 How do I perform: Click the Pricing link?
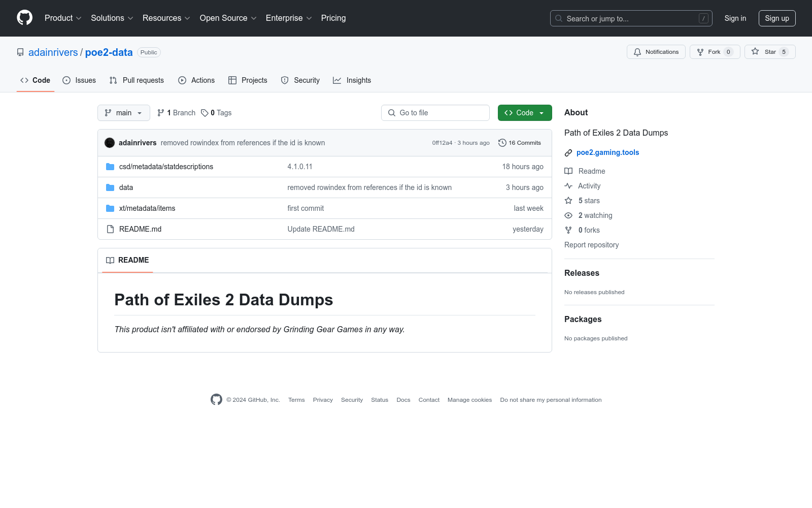click(x=333, y=18)
